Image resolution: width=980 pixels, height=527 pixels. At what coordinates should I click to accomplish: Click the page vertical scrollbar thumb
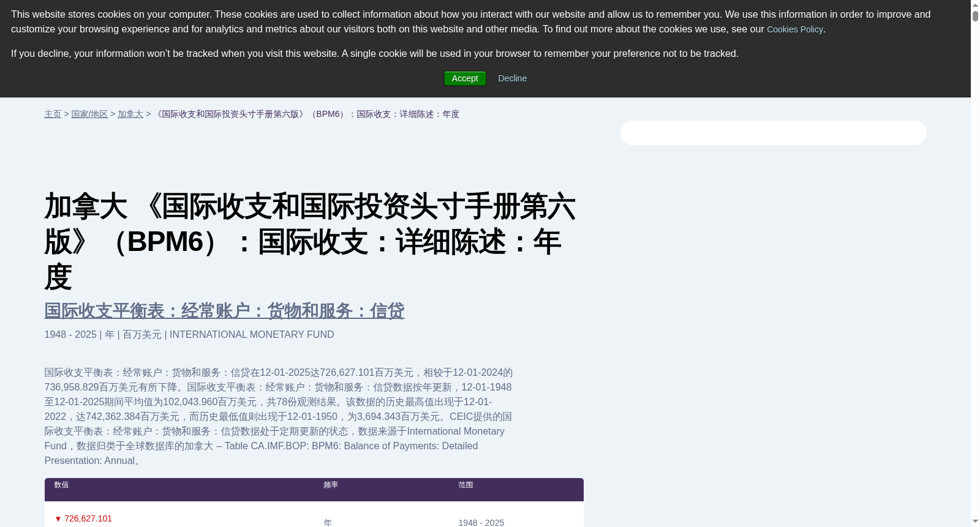coord(975,16)
